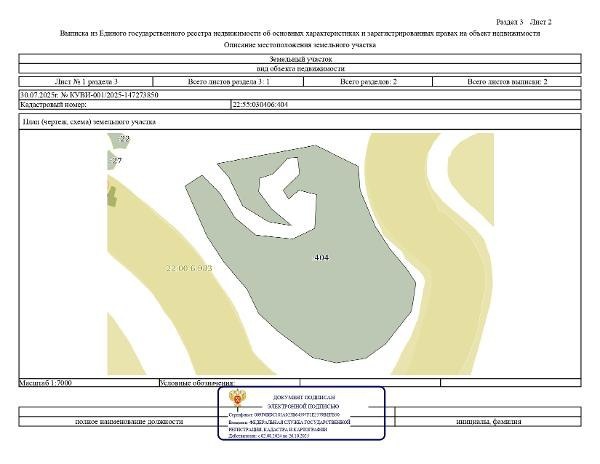Screen dimensions: 600x464
Task: Click the "Всего листов раздела 3: 1" cell
Action: pyautogui.click(x=228, y=82)
